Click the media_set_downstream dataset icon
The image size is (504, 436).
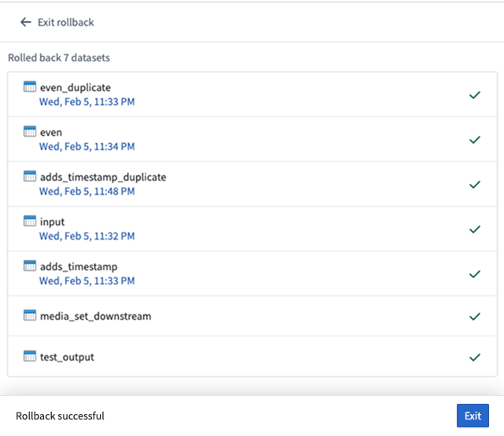(30, 316)
